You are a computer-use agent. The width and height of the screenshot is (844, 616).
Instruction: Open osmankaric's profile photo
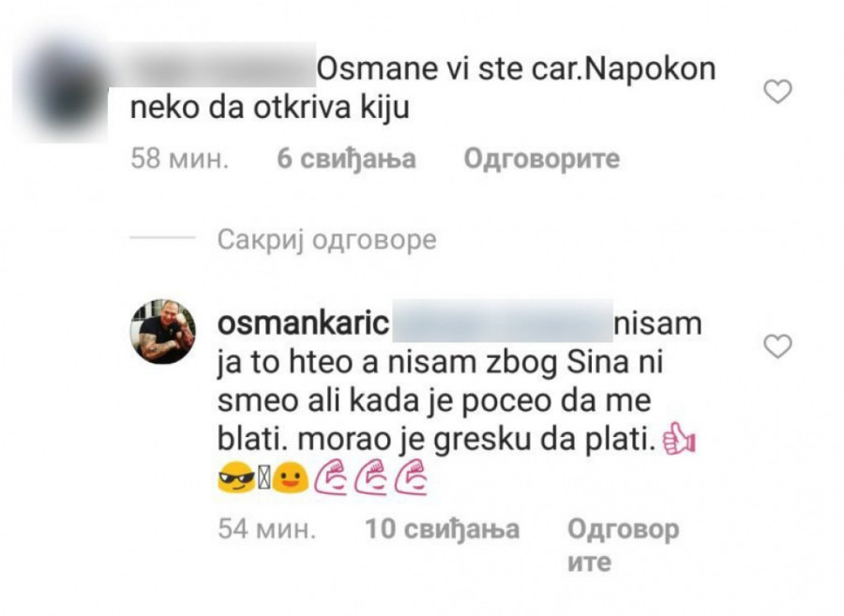[163, 331]
